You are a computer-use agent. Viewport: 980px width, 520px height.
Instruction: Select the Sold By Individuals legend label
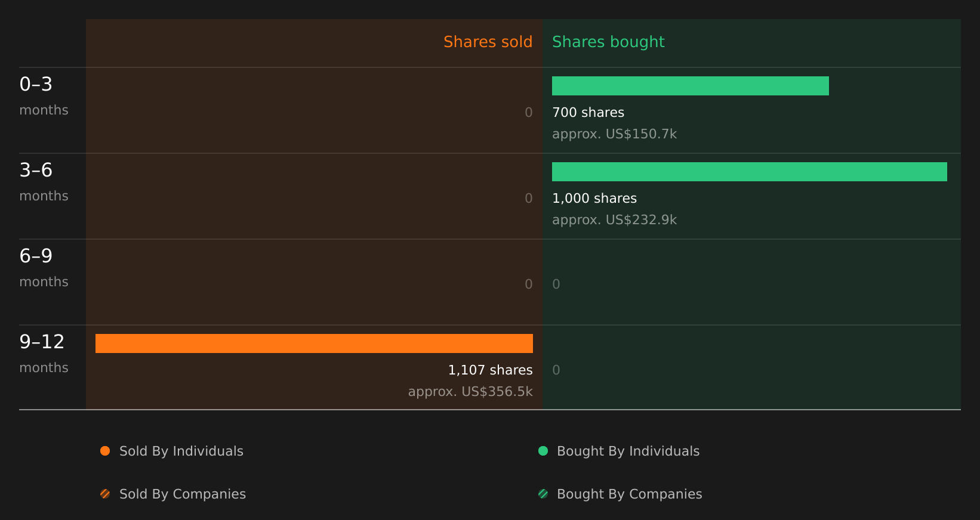(x=181, y=451)
